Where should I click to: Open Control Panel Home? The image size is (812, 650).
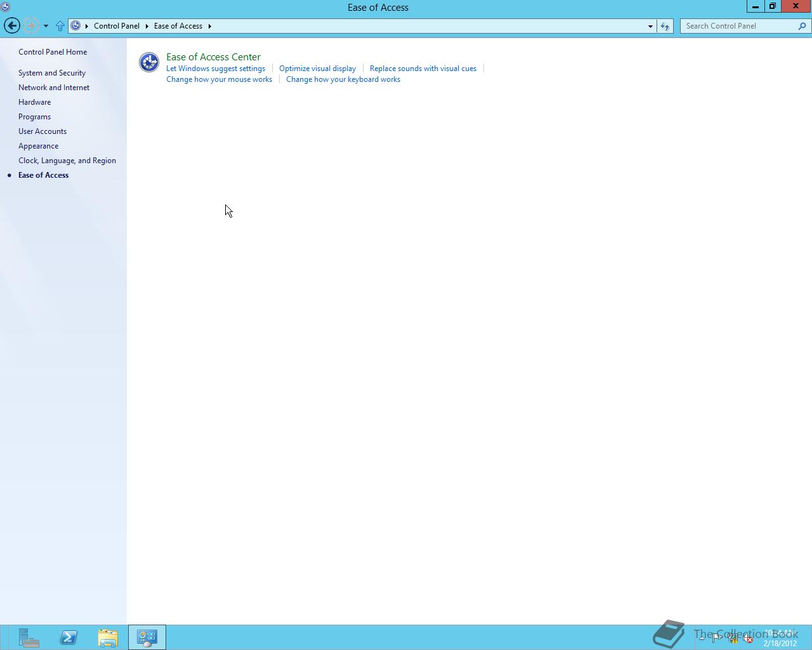(x=53, y=52)
